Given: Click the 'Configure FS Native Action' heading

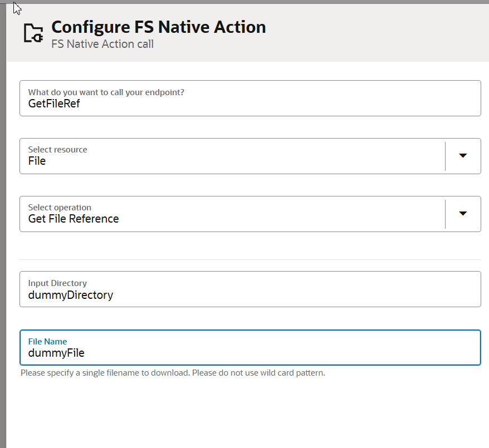Looking at the screenshot, I should (158, 27).
